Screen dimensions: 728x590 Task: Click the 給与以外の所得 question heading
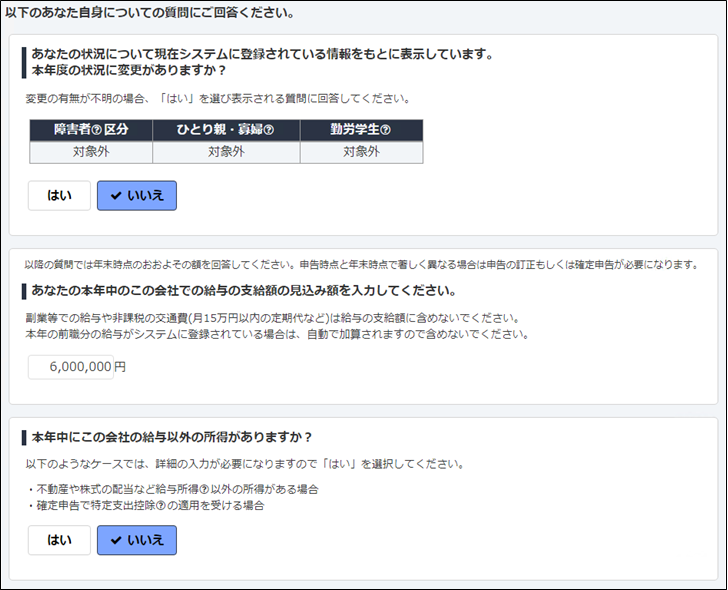(x=172, y=437)
